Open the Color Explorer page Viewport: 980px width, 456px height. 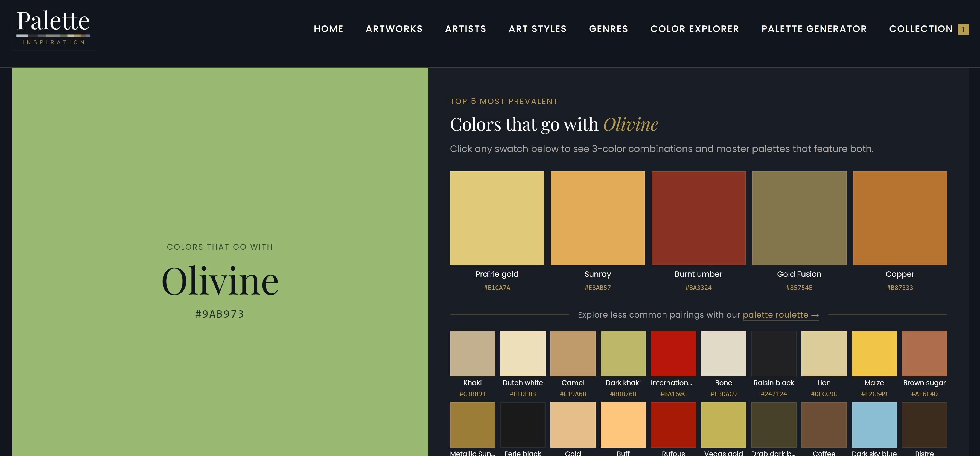695,29
